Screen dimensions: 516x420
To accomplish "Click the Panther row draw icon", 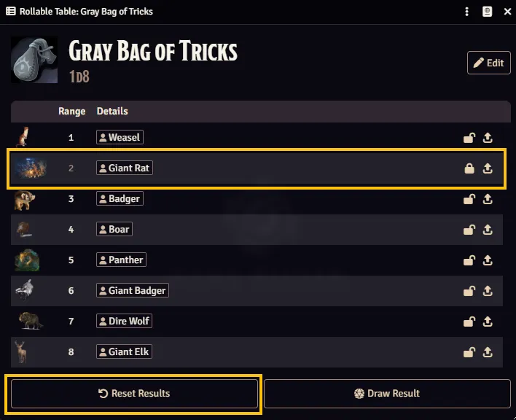I will 488,260.
